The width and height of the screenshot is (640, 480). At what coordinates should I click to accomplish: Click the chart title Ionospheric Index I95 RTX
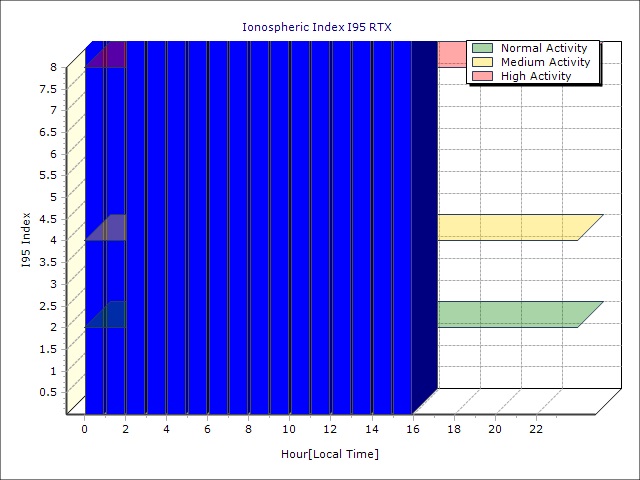(317, 27)
